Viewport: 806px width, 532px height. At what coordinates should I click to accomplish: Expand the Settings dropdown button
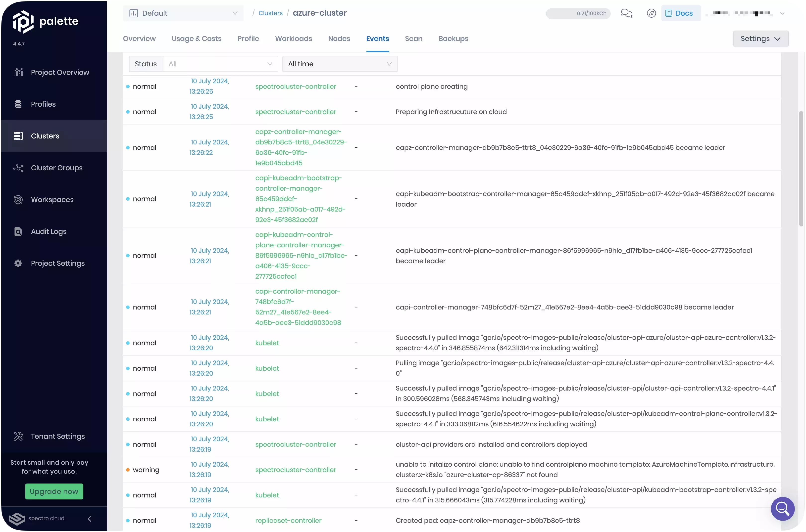(760, 39)
